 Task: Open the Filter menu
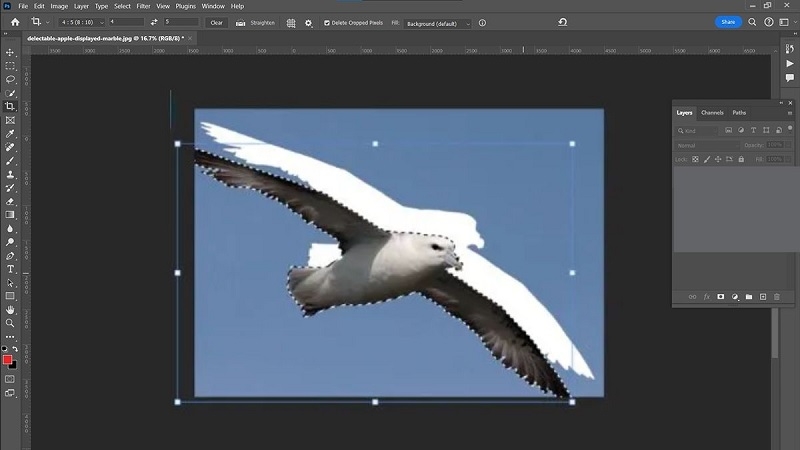click(143, 6)
